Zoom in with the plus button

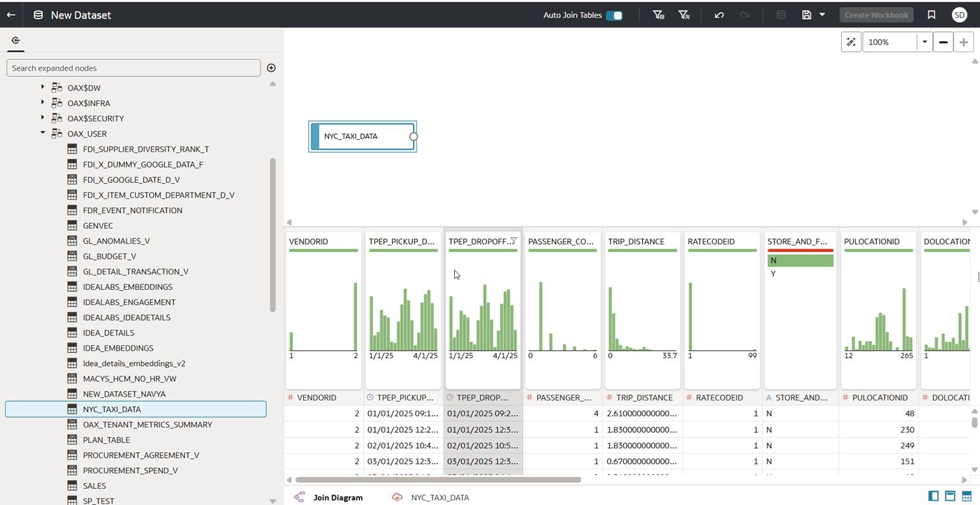pyautogui.click(x=963, y=42)
